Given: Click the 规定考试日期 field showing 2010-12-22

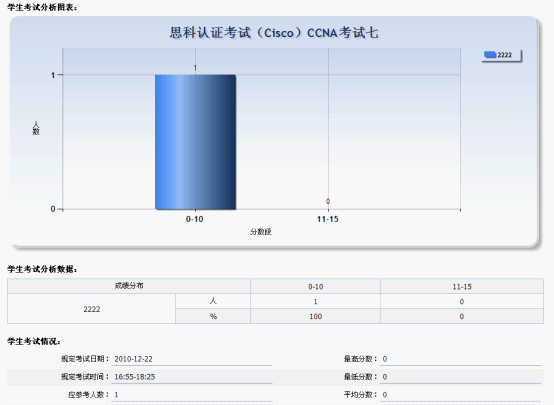Looking at the screenshot, I should (192, 359).
